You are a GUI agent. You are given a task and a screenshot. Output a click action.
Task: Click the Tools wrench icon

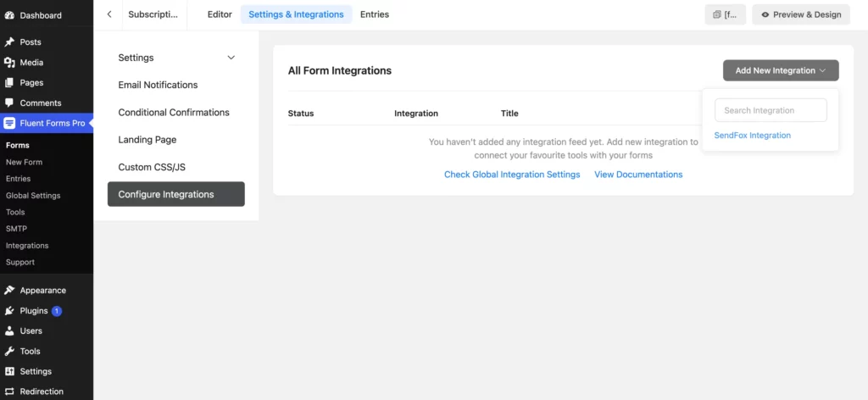[x=8, y=351]
